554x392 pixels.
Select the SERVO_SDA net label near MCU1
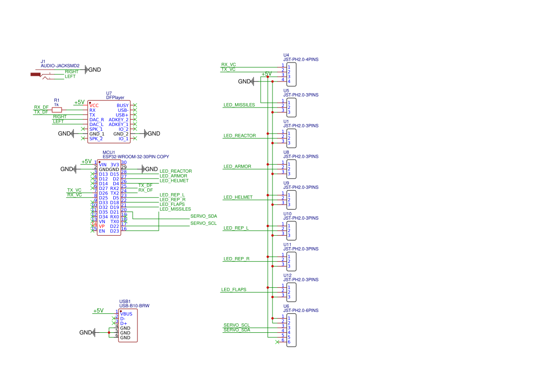click(203, 216)
